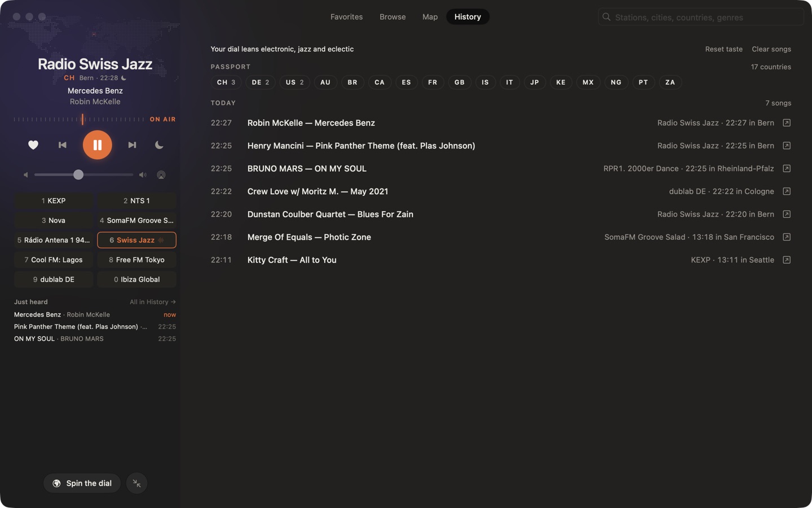The height and width of the screenshot is (508, 812).
Task: Skip to the previous station
Action: (x=63, y=145)
